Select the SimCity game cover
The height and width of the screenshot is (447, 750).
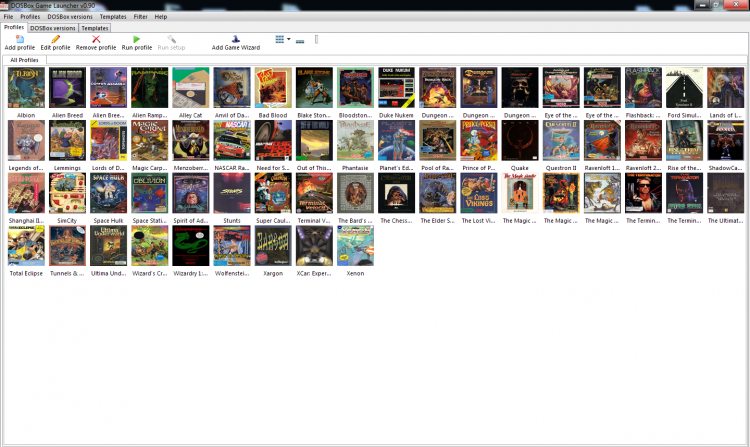pos(67,193)
